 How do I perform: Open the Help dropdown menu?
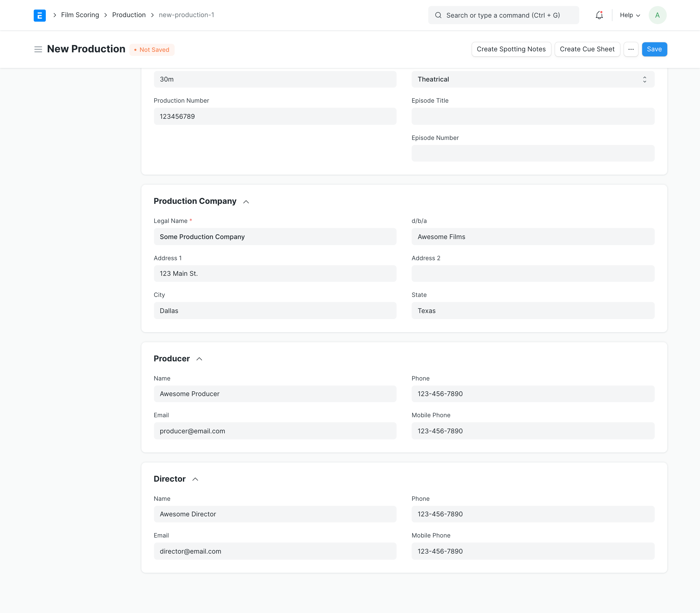630,15
